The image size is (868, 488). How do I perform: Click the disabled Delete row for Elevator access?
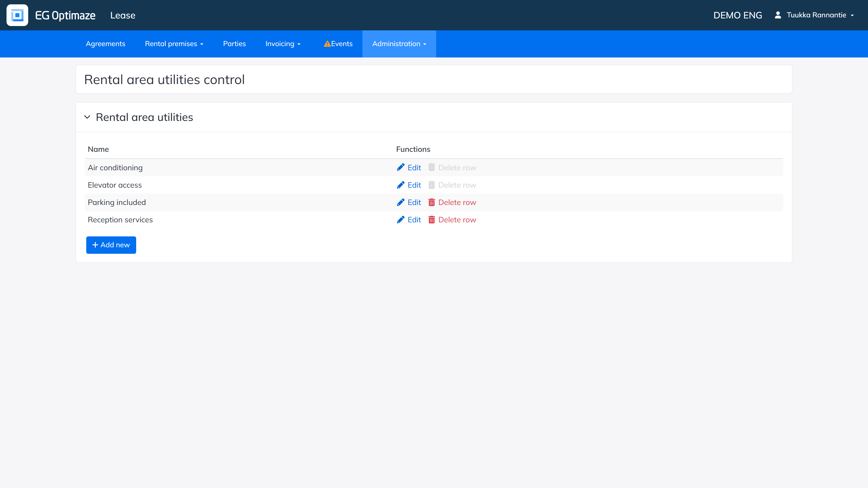452,185
